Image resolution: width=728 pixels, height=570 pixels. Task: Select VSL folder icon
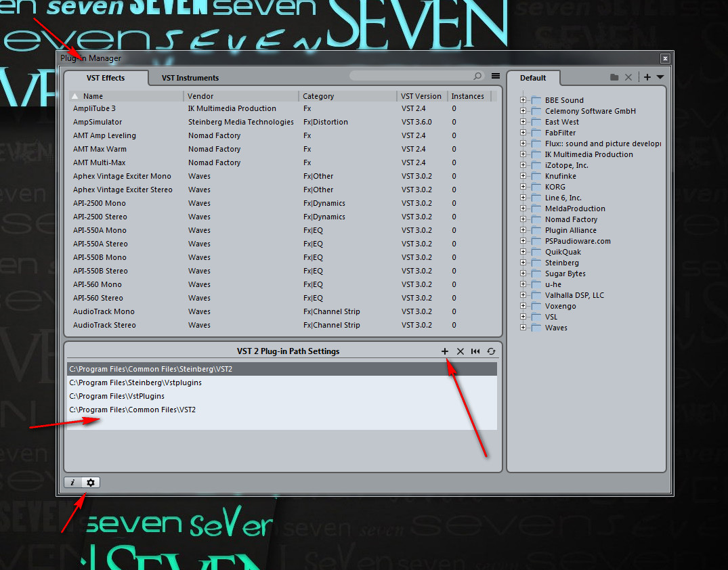(x=536, y=317)
